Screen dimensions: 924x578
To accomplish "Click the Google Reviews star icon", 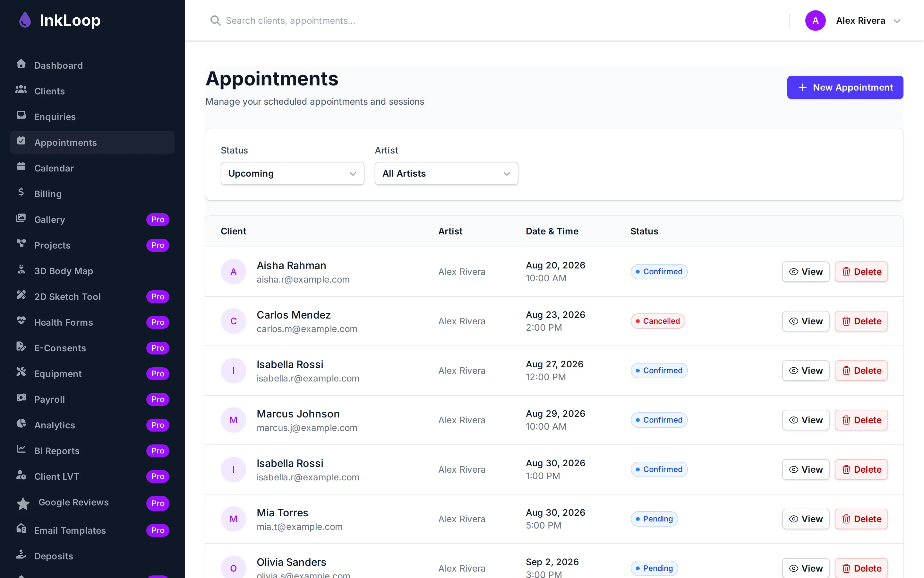I will pos(23,504).
